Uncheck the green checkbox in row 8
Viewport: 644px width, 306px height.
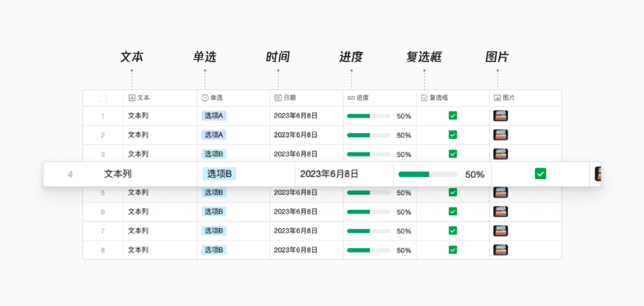(453, 250)
